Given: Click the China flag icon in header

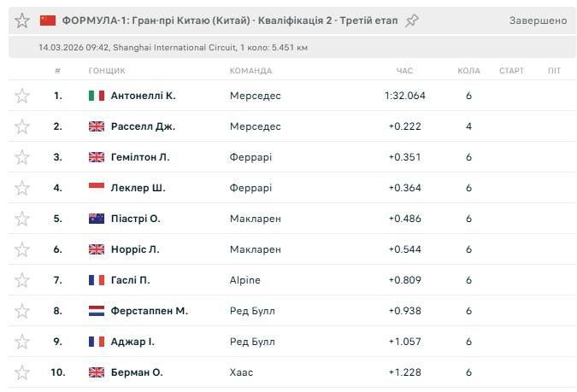Looking at the screenshot, I should click(48, 20).
